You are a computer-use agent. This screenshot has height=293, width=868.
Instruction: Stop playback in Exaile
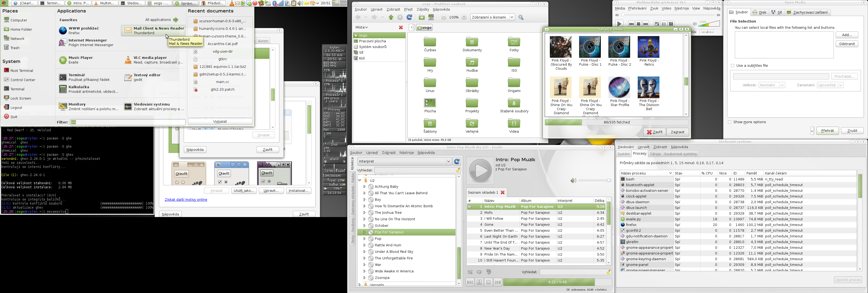tap(488, 282)
